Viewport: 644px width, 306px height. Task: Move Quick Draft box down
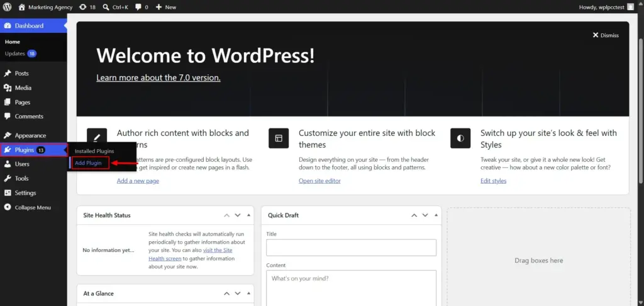[x=425, y=215]
